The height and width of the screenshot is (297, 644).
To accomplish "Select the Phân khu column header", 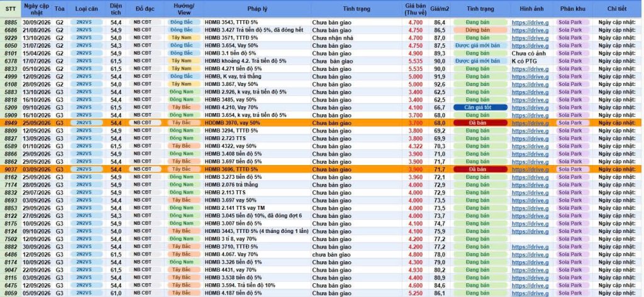I will click(573, 9).
